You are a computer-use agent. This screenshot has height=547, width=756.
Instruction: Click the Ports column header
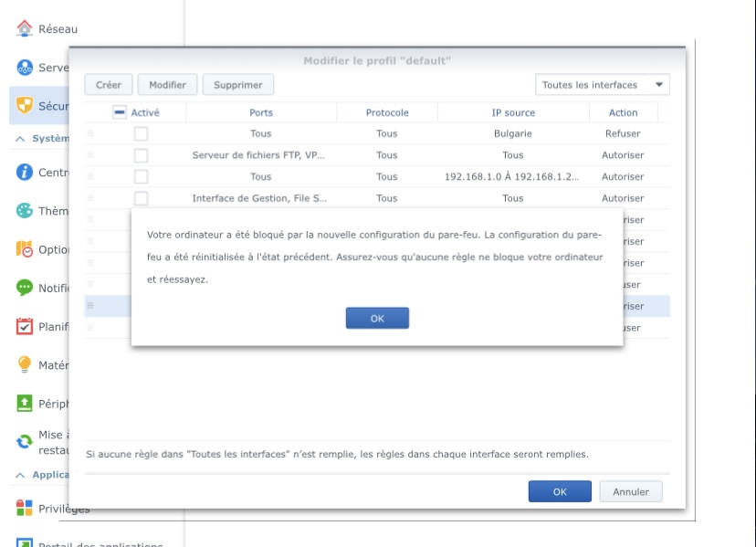point(261,112)
